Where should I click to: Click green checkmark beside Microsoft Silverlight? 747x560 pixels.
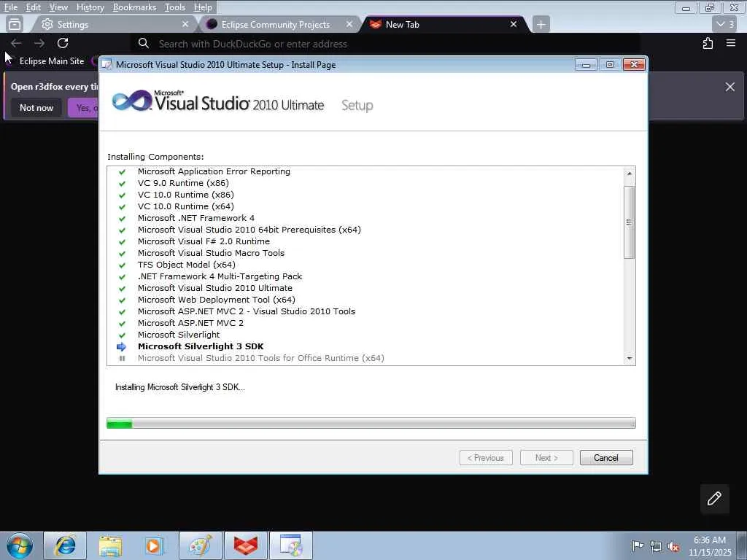(x=122, y=335)
